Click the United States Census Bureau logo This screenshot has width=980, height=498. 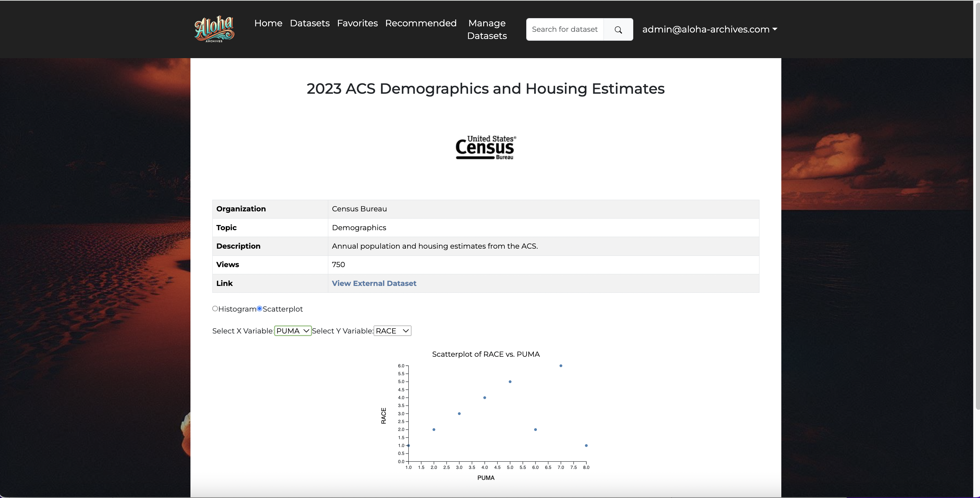[x=486, y=148]
